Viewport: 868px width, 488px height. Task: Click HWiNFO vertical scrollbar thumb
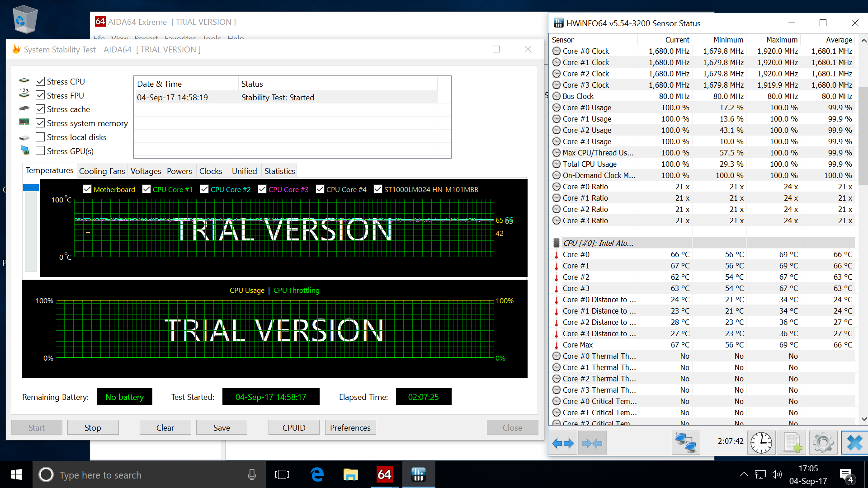pyautogui.click(x=863, y=136)
